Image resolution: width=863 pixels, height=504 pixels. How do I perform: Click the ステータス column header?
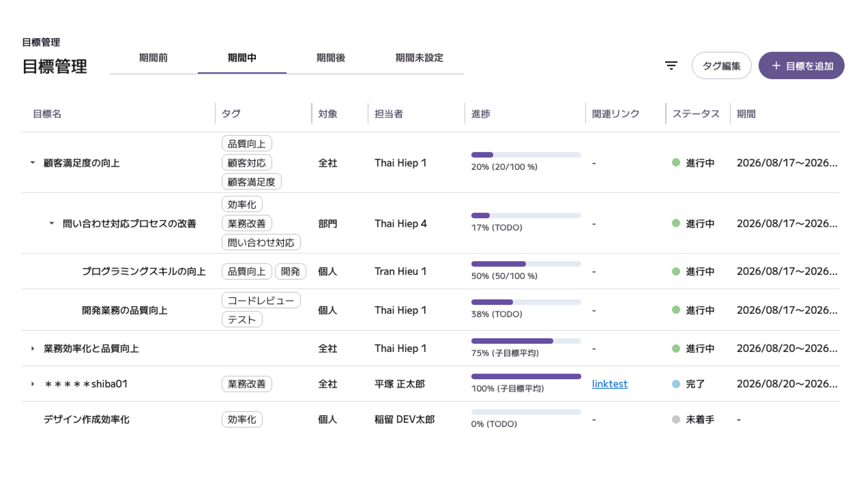point(697,114)
